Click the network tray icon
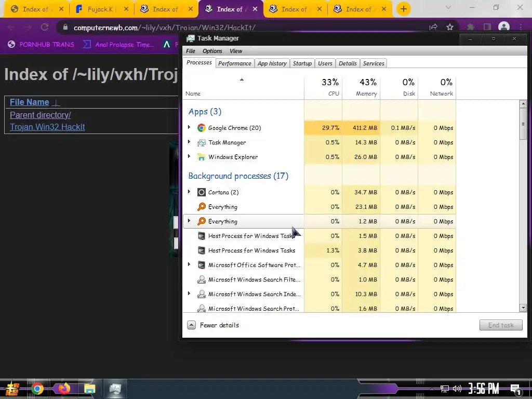Viewport: 532px width, 399px height. (x=444, y=389)
